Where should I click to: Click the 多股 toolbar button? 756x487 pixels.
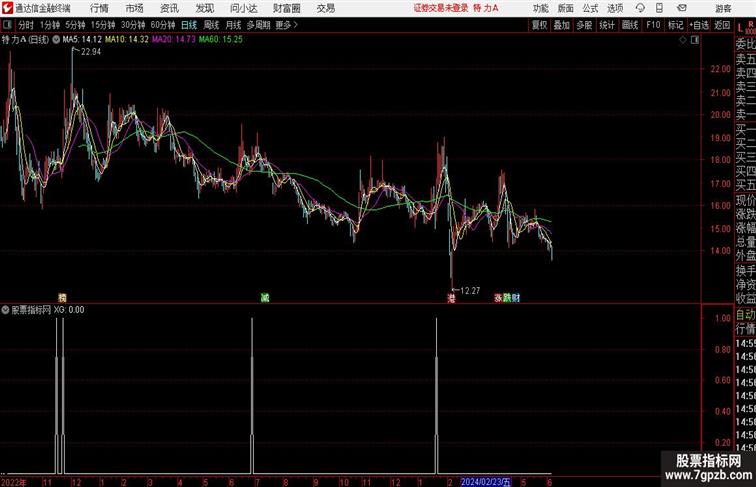pos(584,25)
